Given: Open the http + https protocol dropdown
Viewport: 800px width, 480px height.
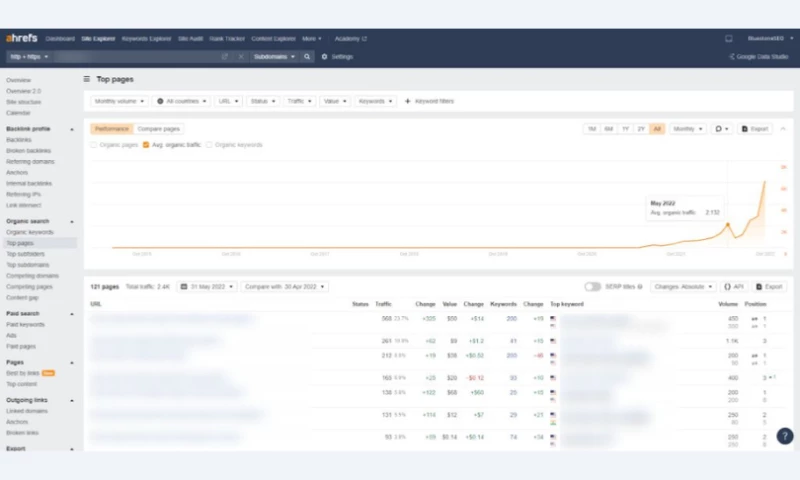Looking at the screenshot, I should pyautogui.click(x=30, y=57).
